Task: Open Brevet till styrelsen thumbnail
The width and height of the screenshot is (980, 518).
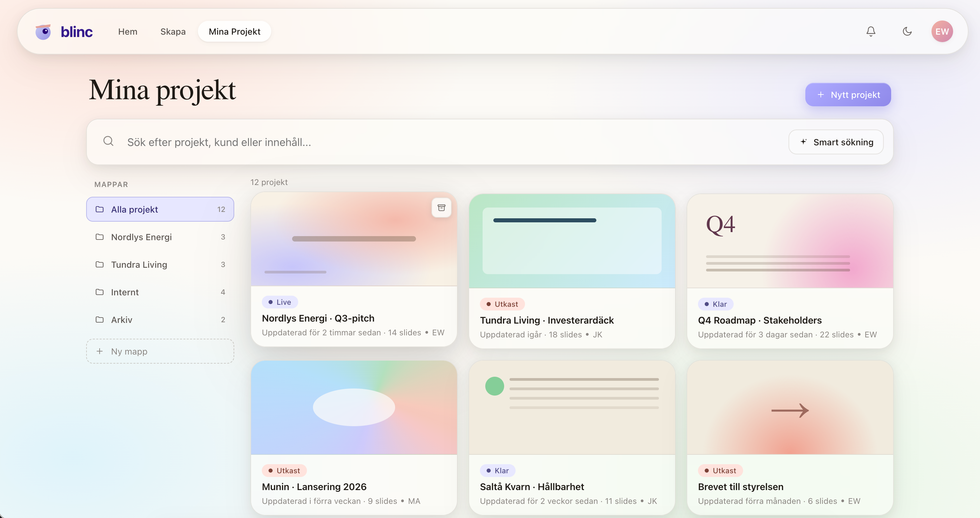Action: point(790,407)
